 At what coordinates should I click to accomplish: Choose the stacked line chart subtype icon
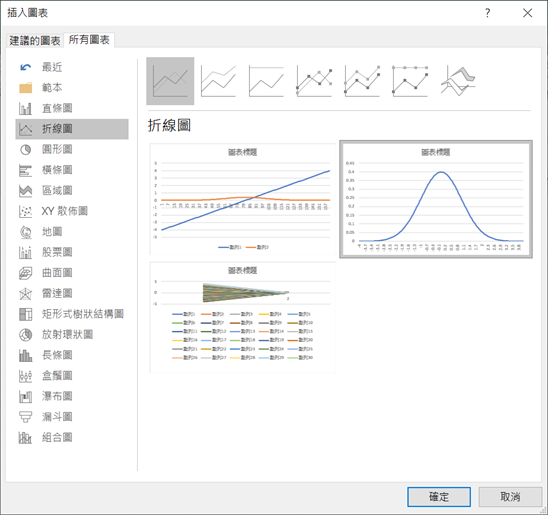pos(218,81)
